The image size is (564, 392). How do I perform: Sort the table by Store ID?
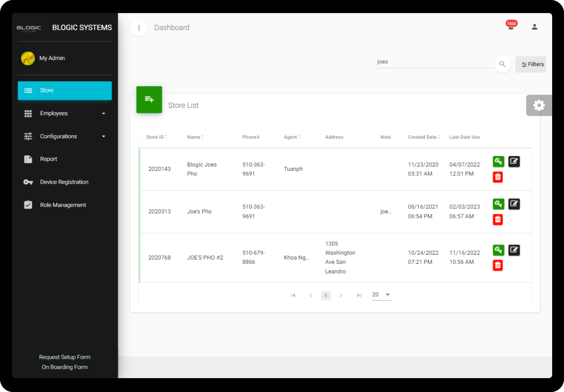(x=157, y=137)
